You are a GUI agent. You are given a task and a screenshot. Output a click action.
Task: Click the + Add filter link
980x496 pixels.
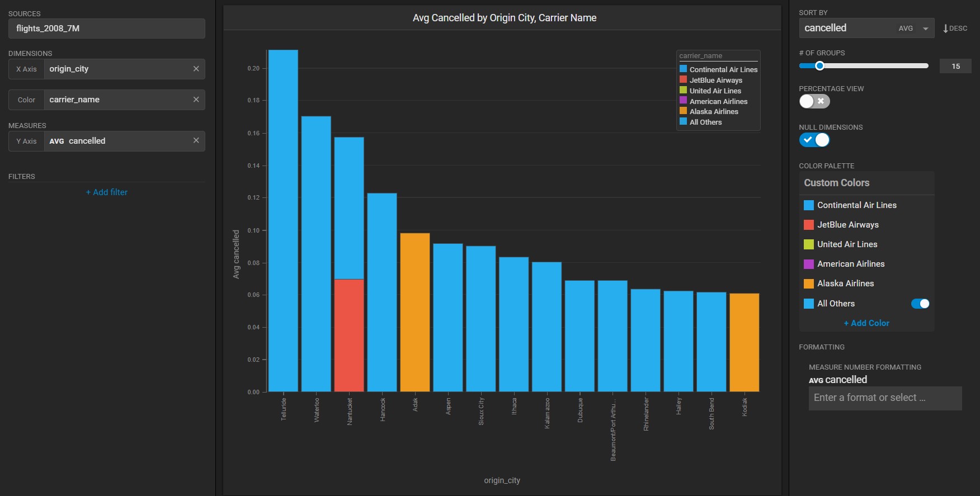106,192
